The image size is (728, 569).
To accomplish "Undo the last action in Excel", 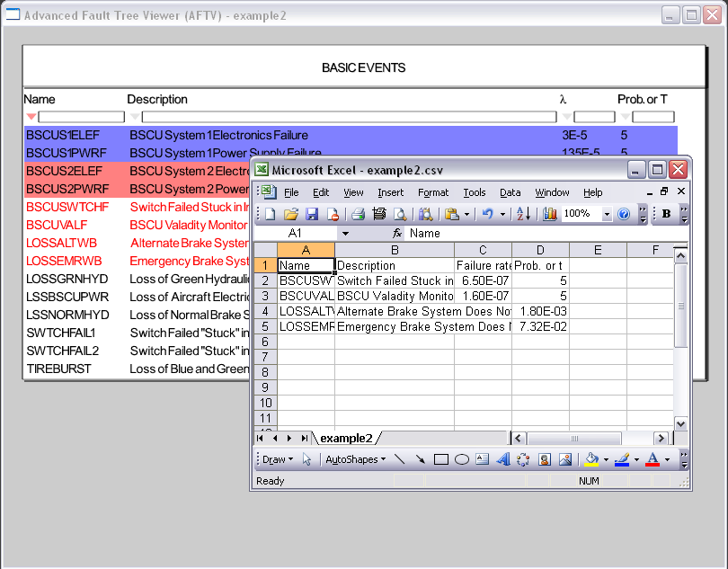I will pyautogui.click(x=487, y=214).
